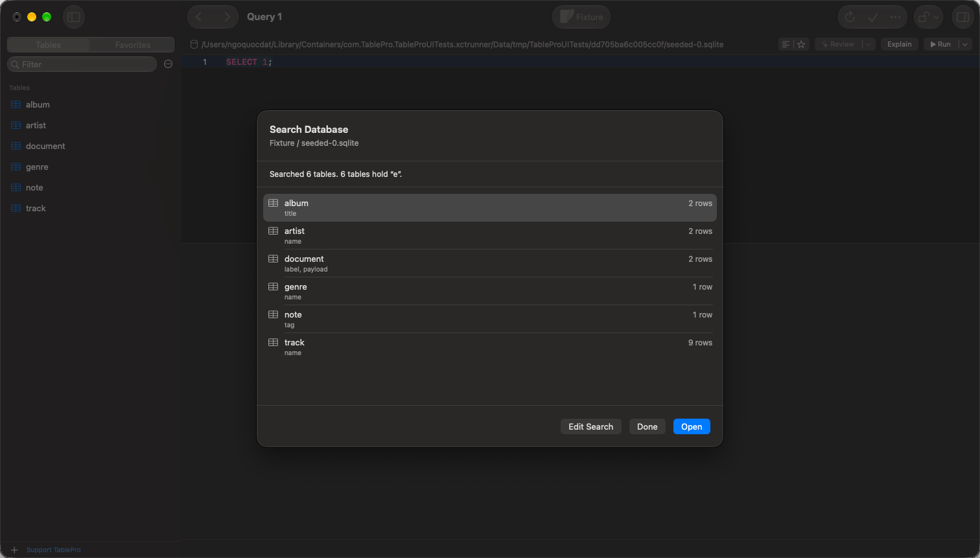The image size is (980, 558).
Task: Select the artist table in sidebar
Action: (x=91, y=126)
